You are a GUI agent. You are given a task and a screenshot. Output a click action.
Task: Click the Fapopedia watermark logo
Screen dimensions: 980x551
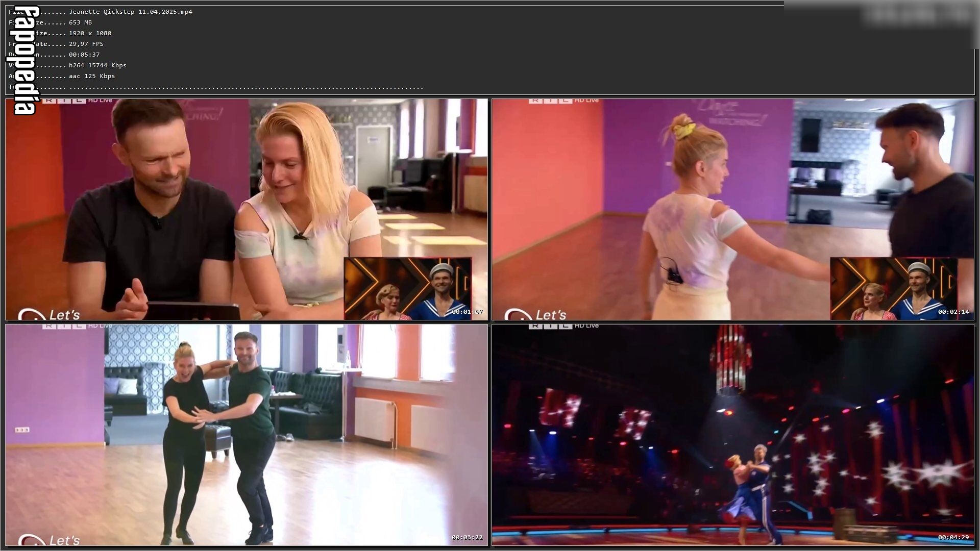tap(23, 60)
